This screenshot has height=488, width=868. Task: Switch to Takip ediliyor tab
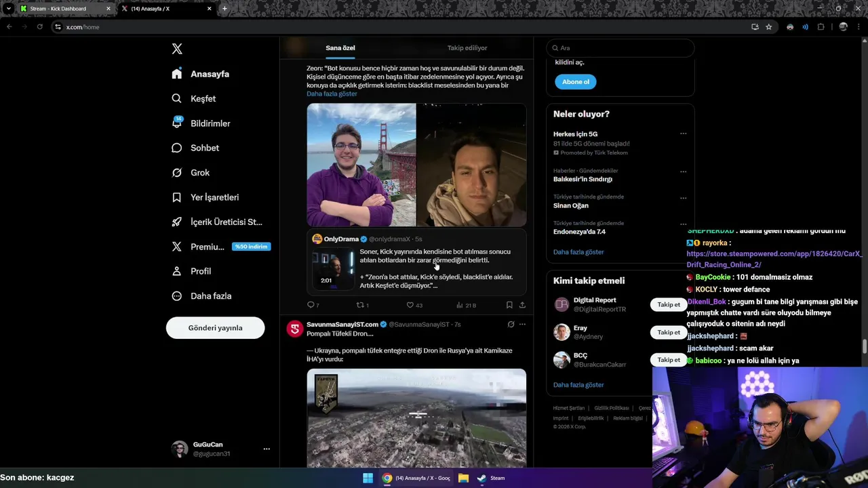[x=467, y=48]
